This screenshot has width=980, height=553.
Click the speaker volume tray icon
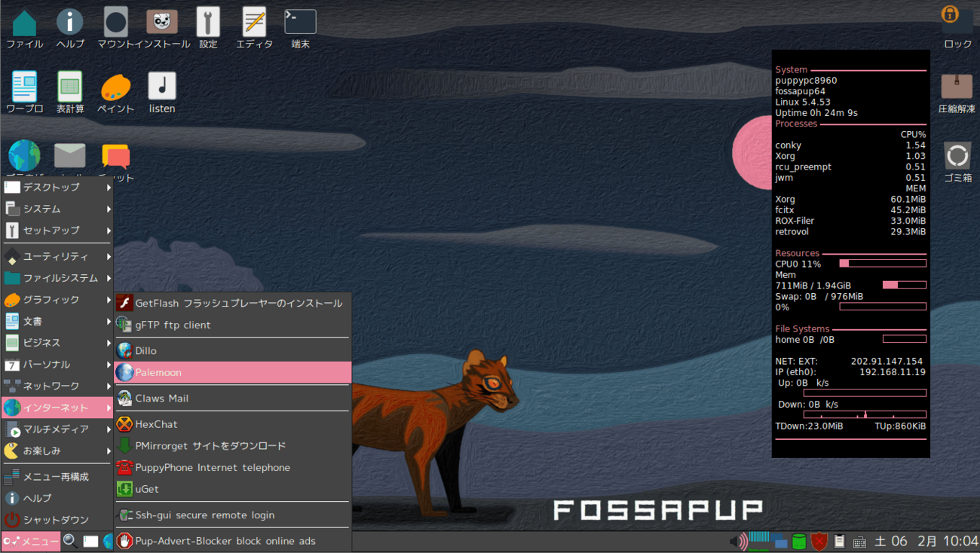click(738, 541)
